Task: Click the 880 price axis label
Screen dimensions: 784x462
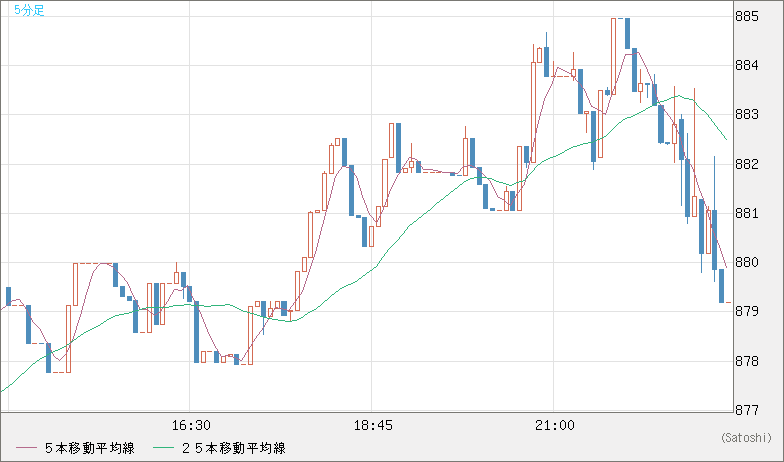Action: pyautogui.click(x=746, y=262)
